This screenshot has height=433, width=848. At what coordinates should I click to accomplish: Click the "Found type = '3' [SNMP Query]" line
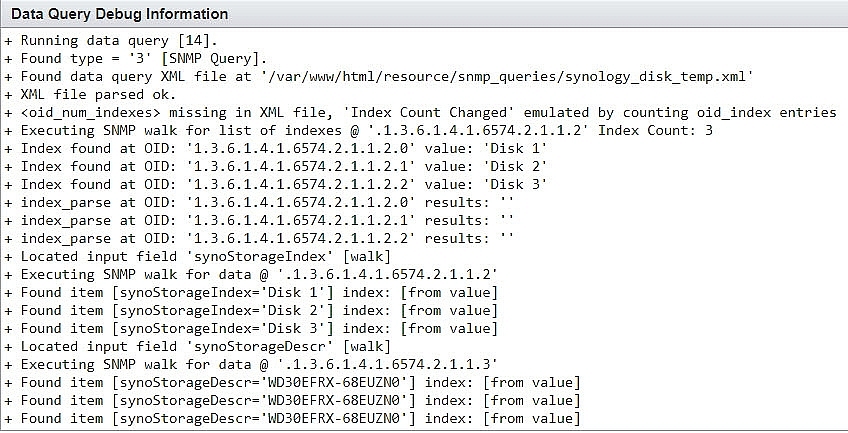pyautogui.click(x=136, y=58)
